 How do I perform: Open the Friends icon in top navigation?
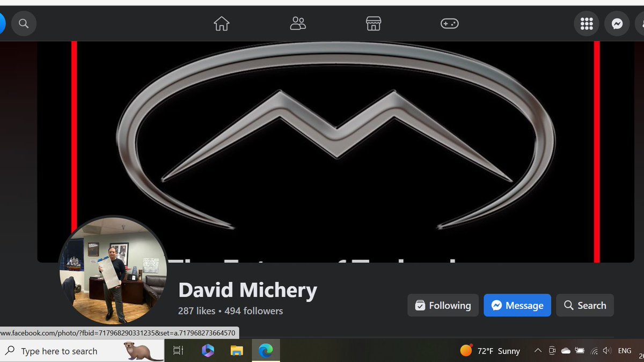pos(297,24)
